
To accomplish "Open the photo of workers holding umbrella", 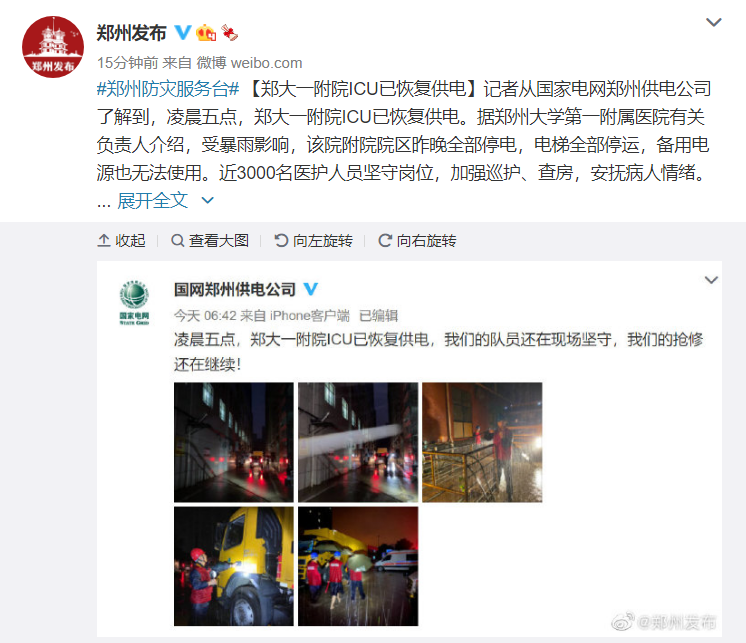I will (x=358, y=566).
